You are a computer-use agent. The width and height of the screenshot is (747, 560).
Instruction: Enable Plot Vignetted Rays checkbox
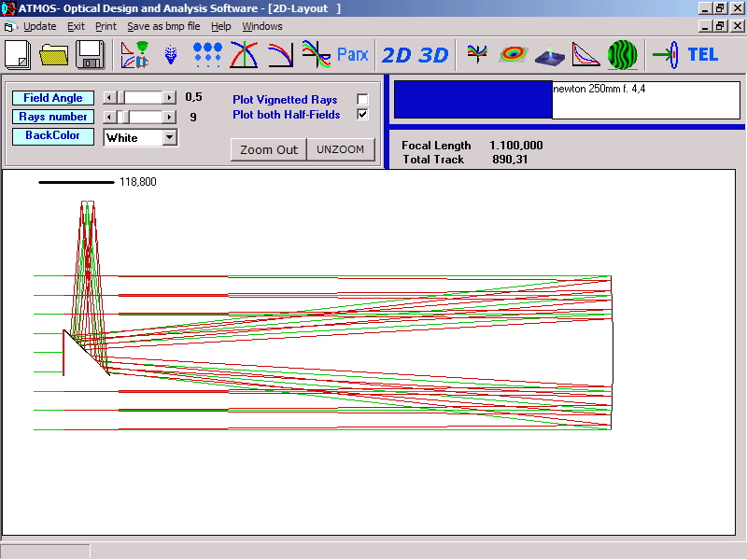(x=362, y=100)
